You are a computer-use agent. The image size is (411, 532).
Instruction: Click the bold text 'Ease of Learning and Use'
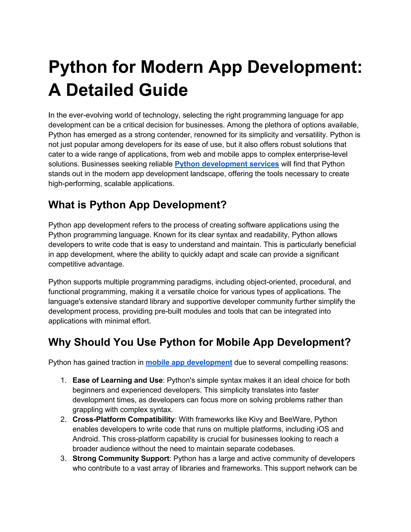118,380
